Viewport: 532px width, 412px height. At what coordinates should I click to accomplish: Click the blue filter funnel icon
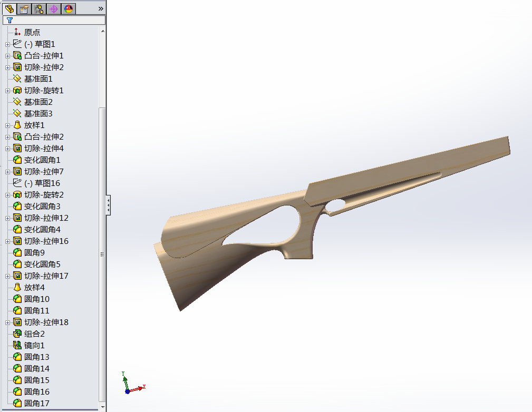point(9,20)
